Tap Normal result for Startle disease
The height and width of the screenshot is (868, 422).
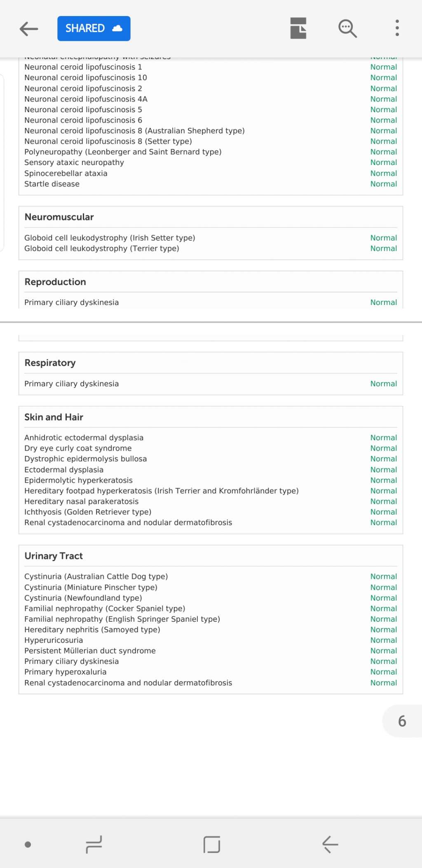coord(383,184)
